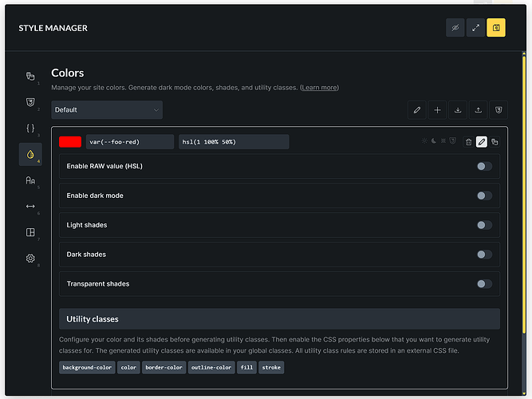The width and height of the screenshot is (532, 399).
Task: Enable the RAW value (HSL) toggle
Action: [484, 166]
